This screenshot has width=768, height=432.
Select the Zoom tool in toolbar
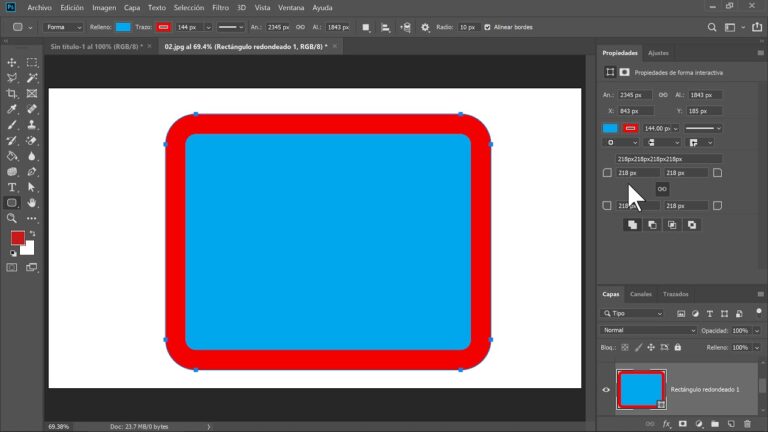(12, 218)
